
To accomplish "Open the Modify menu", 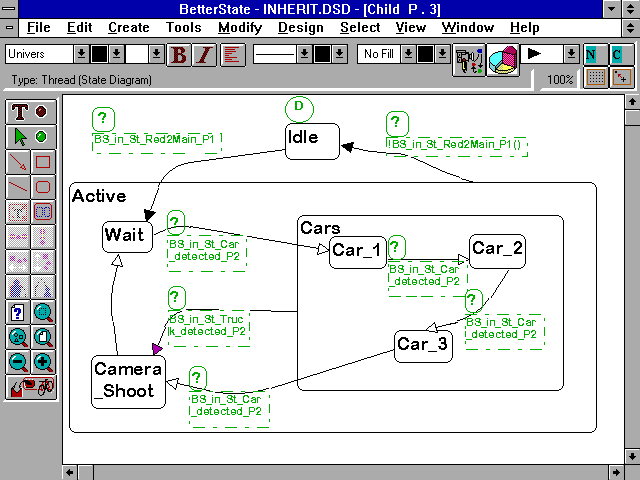I will click(x=240, y=27).
